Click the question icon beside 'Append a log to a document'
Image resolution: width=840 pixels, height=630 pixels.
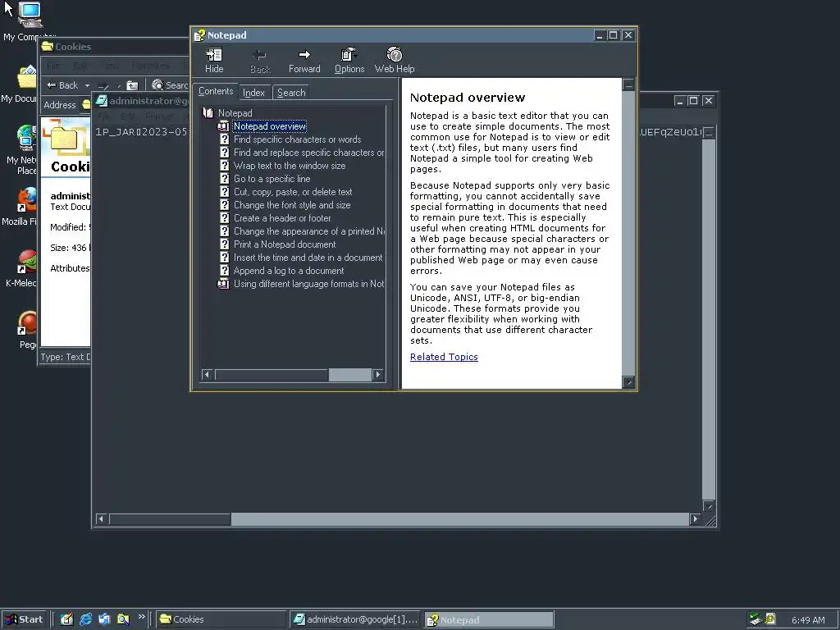point(225,270)
